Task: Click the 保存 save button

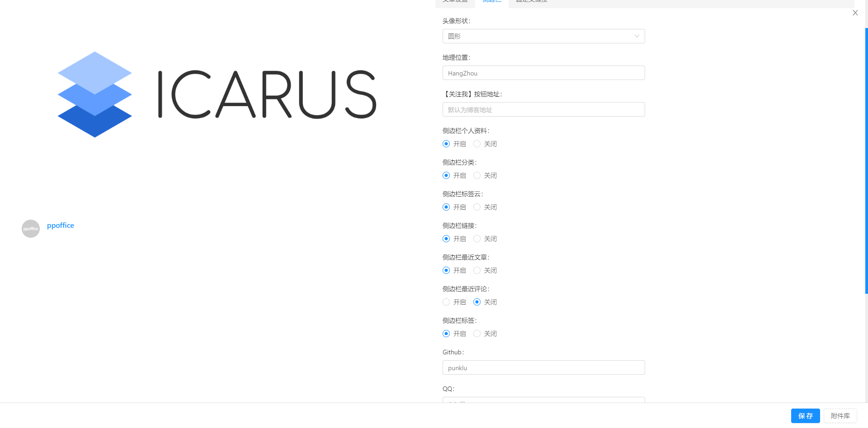Action: coord(805,416)
